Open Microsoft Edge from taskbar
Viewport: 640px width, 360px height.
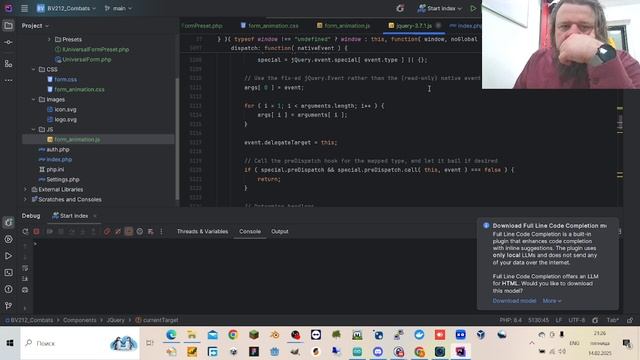171,335
